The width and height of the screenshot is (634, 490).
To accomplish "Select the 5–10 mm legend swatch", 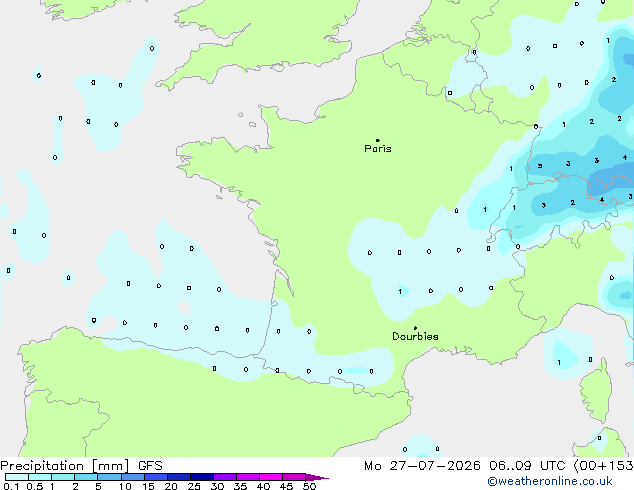I will [109, 477].
